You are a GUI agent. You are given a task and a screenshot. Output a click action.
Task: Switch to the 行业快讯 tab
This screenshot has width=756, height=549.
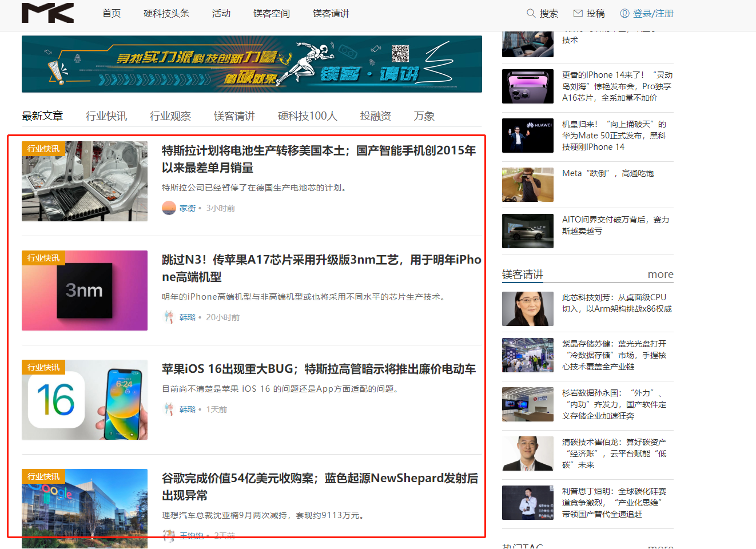click(x=106, y=116)
